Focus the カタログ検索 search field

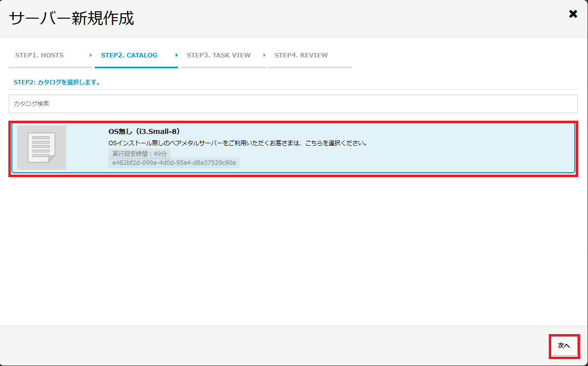coord(293,104)
